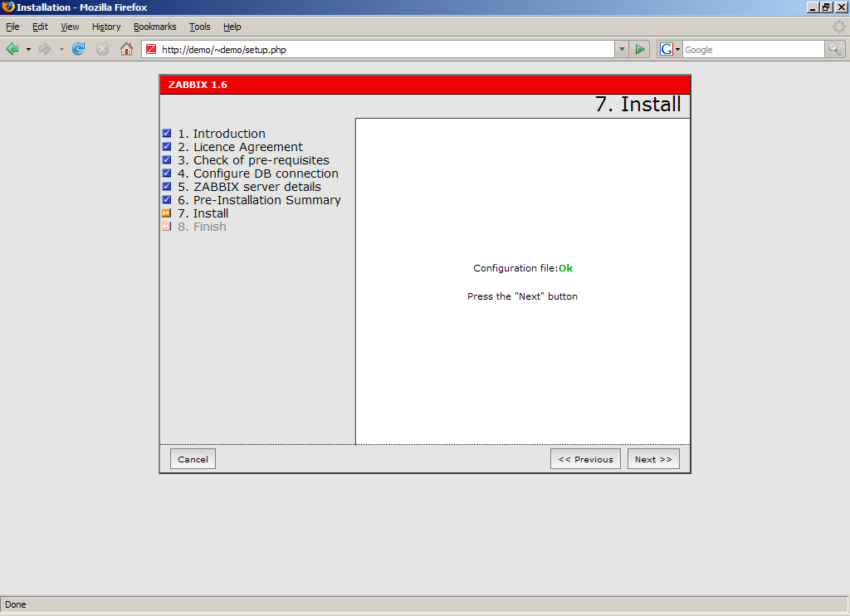Screen dimensions: 850x616
Task: Open the Bookmarks menu
Action: (155, 27)
